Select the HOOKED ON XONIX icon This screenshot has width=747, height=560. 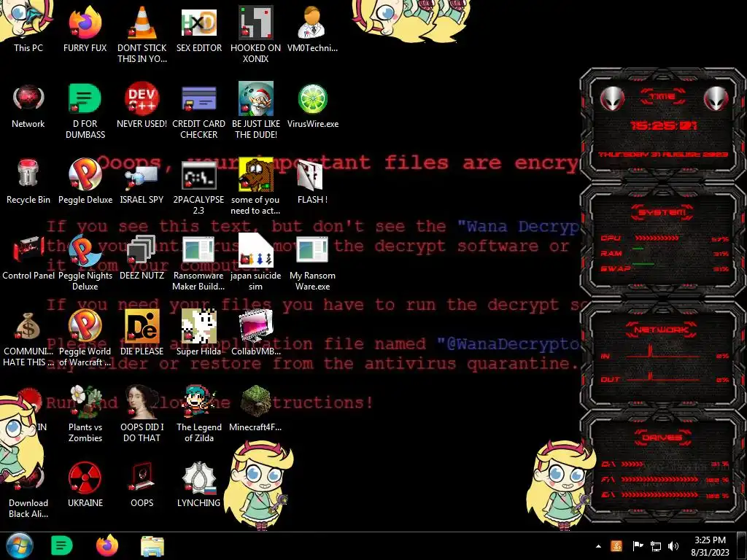[x=256, y=34]
